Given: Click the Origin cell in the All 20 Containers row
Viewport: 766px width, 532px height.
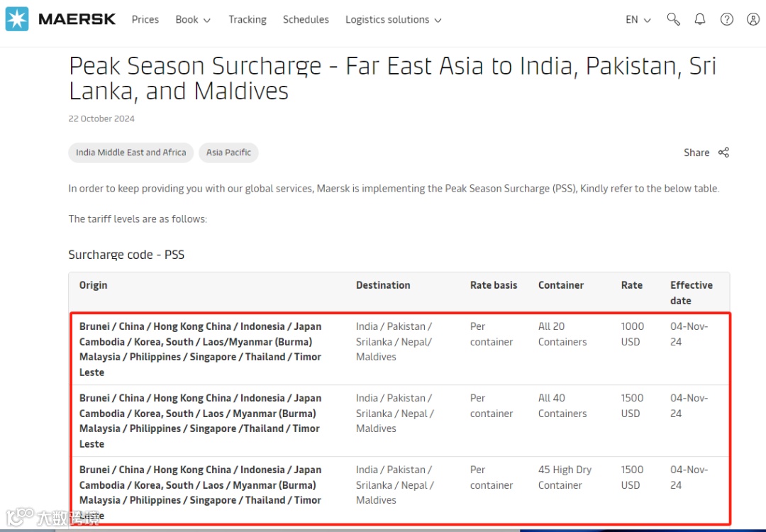Looking at the screenshot, I should pos(200,349).
